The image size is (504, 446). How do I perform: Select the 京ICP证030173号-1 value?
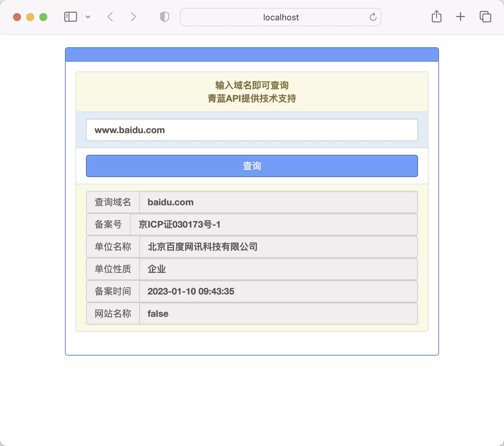point(274,224)
